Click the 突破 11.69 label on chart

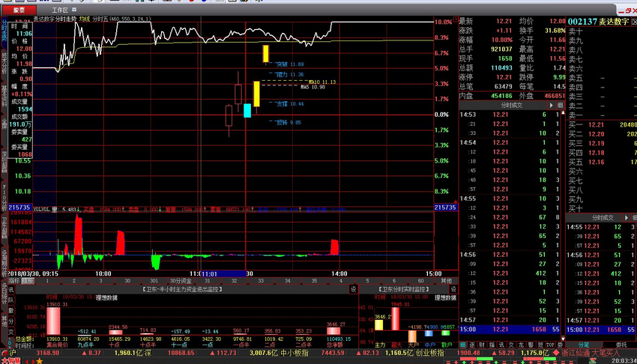pos(290,64)
